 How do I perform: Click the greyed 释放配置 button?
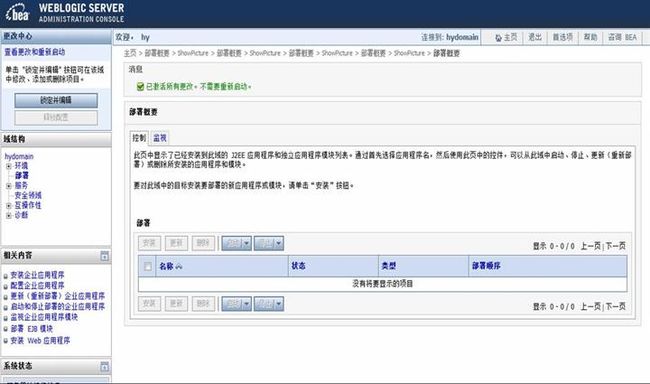[x=56, y=118]
